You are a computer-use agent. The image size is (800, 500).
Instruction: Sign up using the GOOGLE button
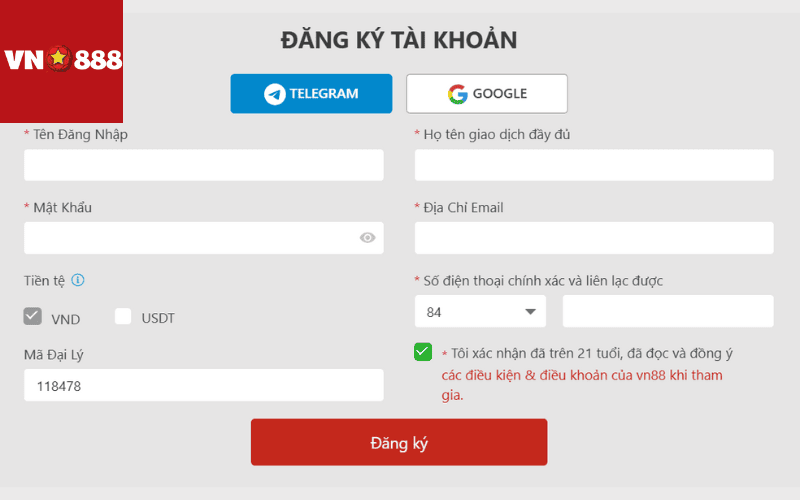click(487, 94)
